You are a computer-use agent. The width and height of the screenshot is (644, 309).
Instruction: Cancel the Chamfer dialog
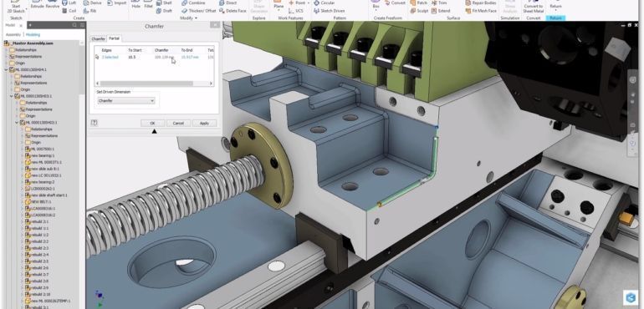click(x=178, y=123)
